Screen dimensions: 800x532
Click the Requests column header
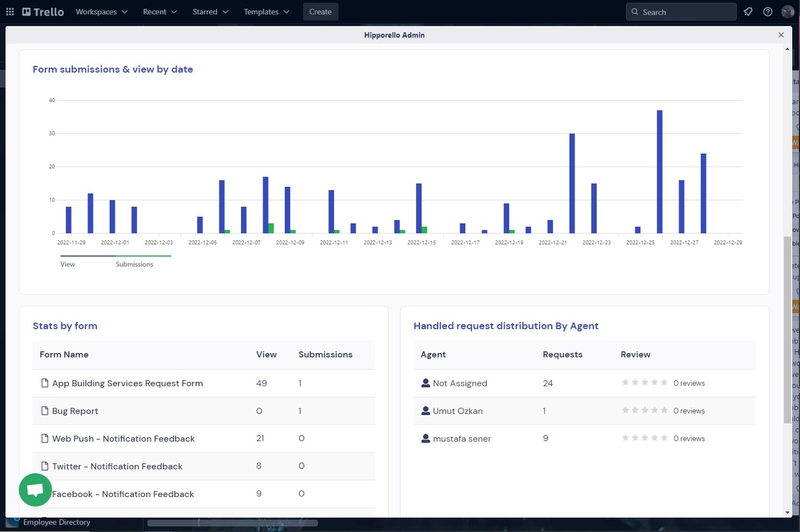[562, 355]
